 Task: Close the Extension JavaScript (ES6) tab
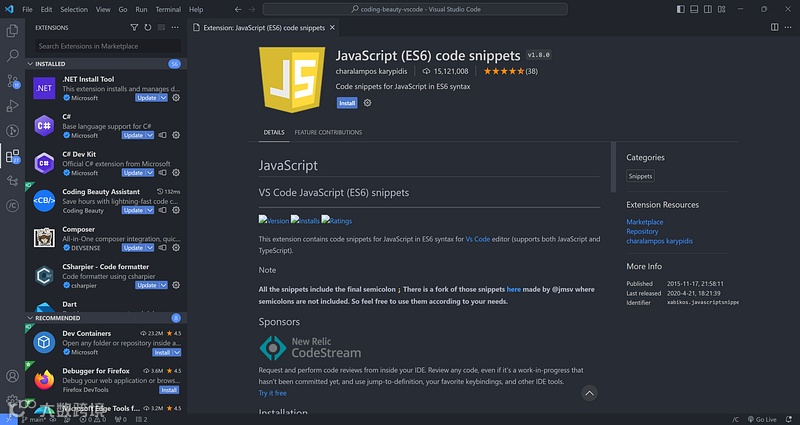pos(332,28)
